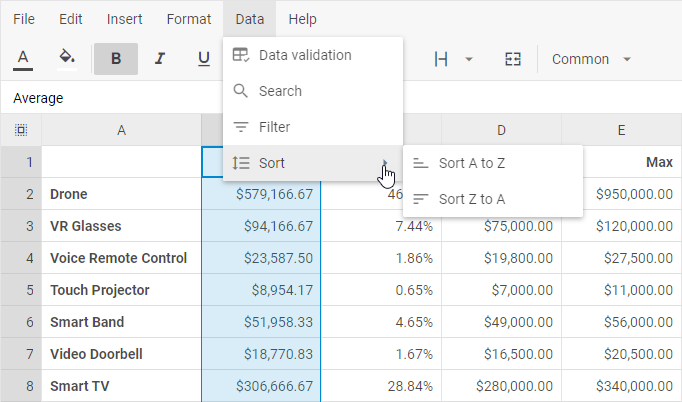Open the Edit menu
This screenshot has width=682, height=402.
70,19
